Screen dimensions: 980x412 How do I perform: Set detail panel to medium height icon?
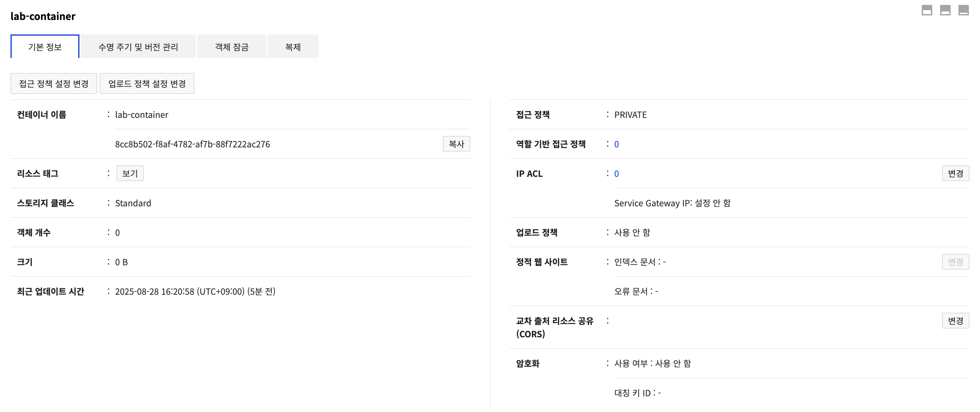tap(945, 10)
